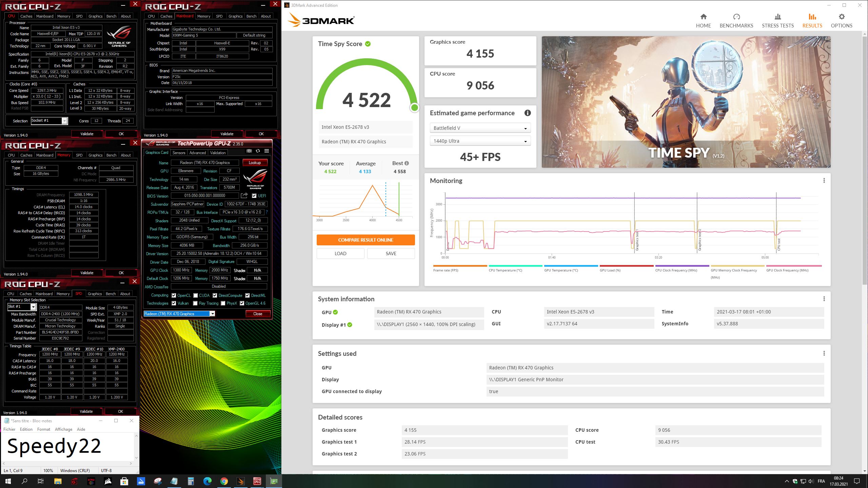Switch to the Sensors tab in GPU-Z
This screenshot has height=488, width=868.
click(x=179, y=152)
